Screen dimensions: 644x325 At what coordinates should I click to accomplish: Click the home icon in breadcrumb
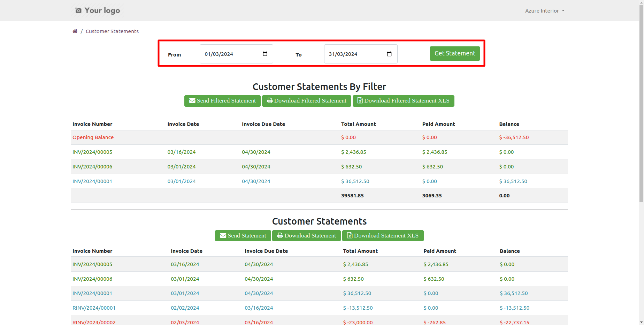[75, 31]
